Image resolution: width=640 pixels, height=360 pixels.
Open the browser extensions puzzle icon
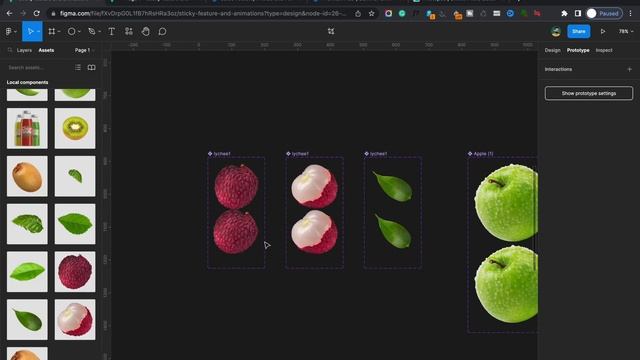[x=564, y=13]
